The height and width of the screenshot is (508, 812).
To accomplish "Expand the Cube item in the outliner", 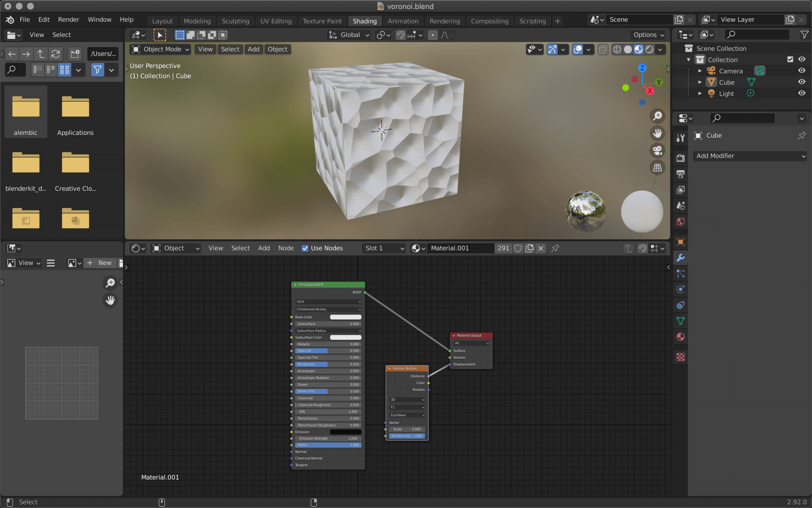I will 700,82.
